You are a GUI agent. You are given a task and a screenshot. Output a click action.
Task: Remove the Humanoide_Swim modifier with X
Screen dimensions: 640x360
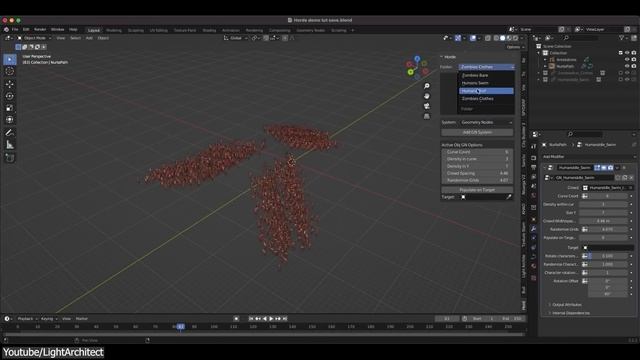click(x=624, y=168)
